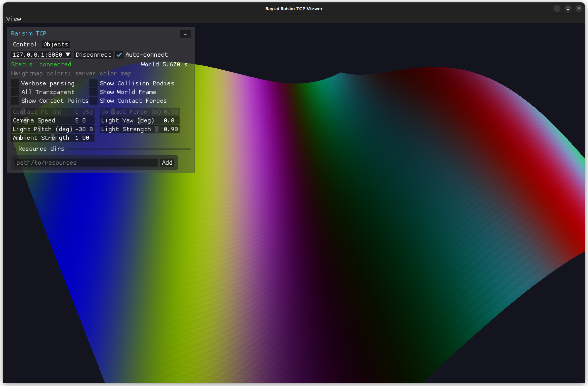Open the View menu
The width and height of the screenshot is (588, 386).
(14, 19)
